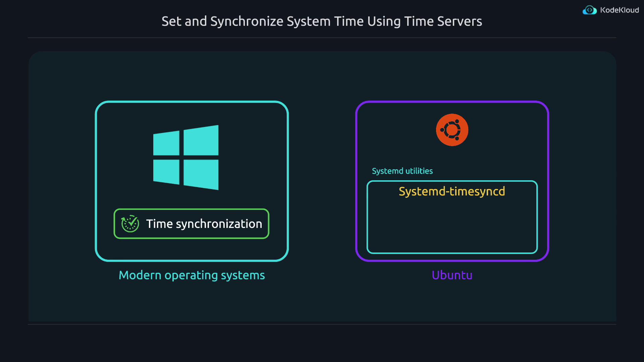
Task: Select the word 'Synchronize' in the title
Action: tap(247, 21)
